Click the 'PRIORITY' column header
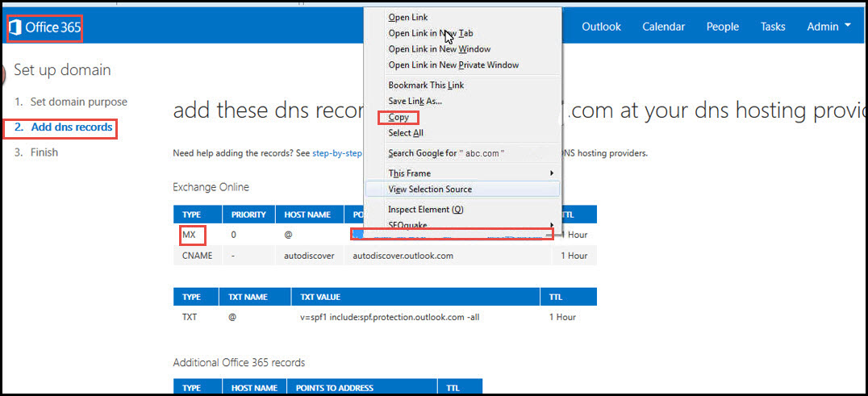 [248, 215]
